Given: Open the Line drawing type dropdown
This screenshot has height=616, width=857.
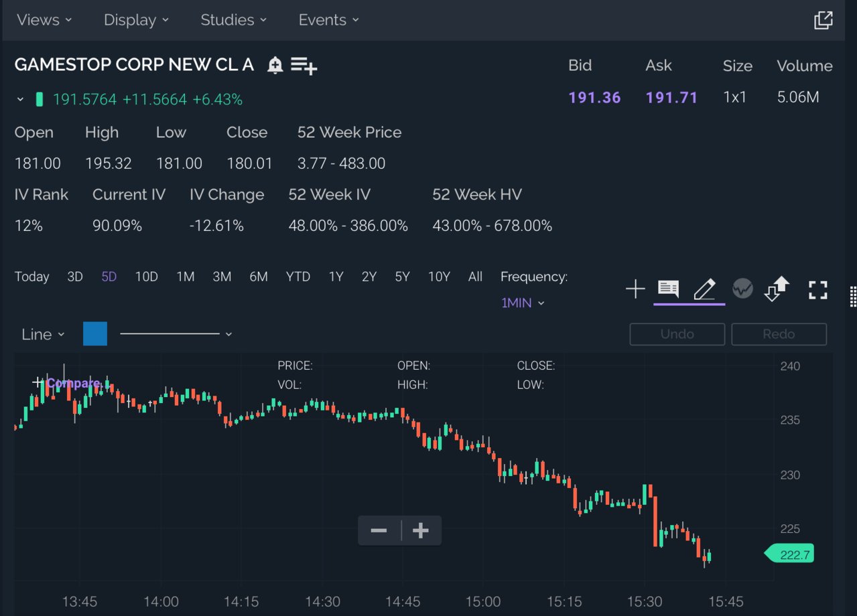Looking at the screenshot, I should coord(43,334).
